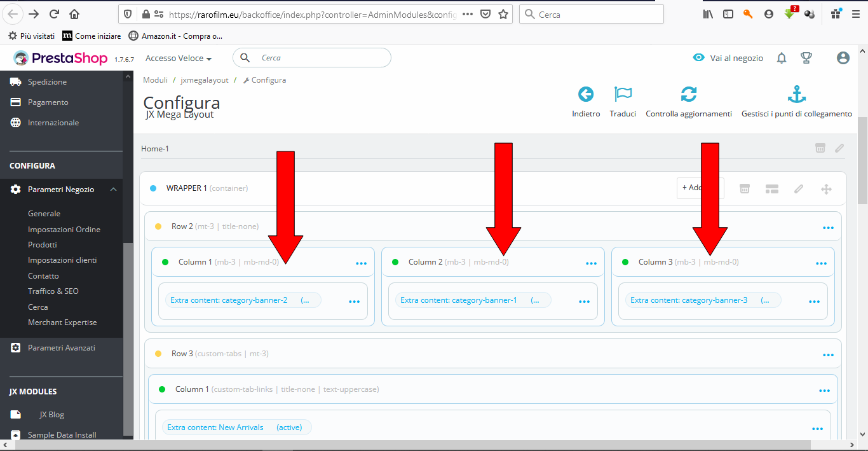Open Column 2 options three dots
This screenshot has width=868, height=451.
tap(592, 263)
